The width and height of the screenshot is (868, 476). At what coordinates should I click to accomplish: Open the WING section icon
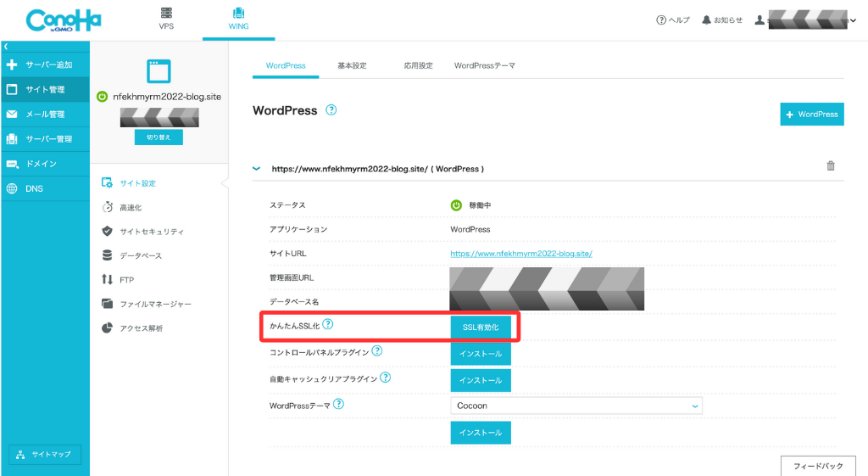[238, 13]
